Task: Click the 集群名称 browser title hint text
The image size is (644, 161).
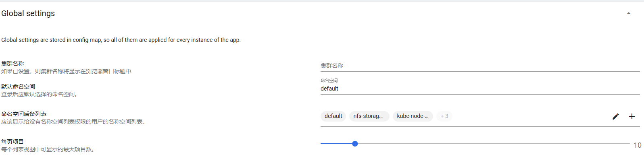Action: point(67,71)
